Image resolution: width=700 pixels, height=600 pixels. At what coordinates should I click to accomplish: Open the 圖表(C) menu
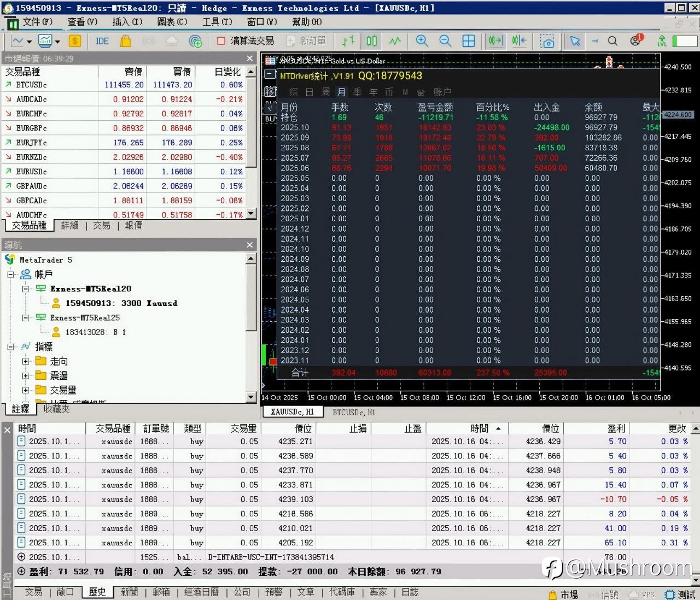pos(172,22)
